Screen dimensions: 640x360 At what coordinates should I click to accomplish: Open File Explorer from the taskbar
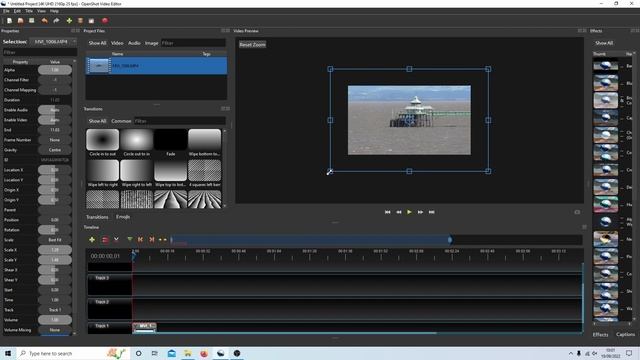pos(188,353)
